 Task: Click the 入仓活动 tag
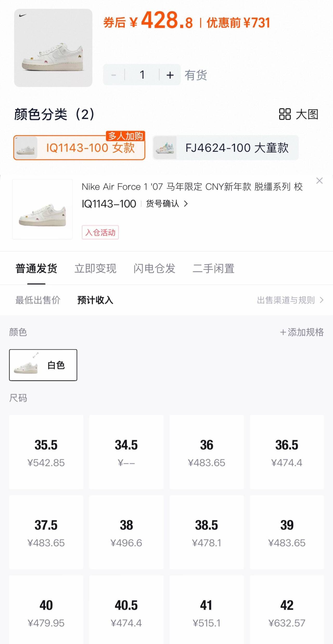[x=100, y=232]
